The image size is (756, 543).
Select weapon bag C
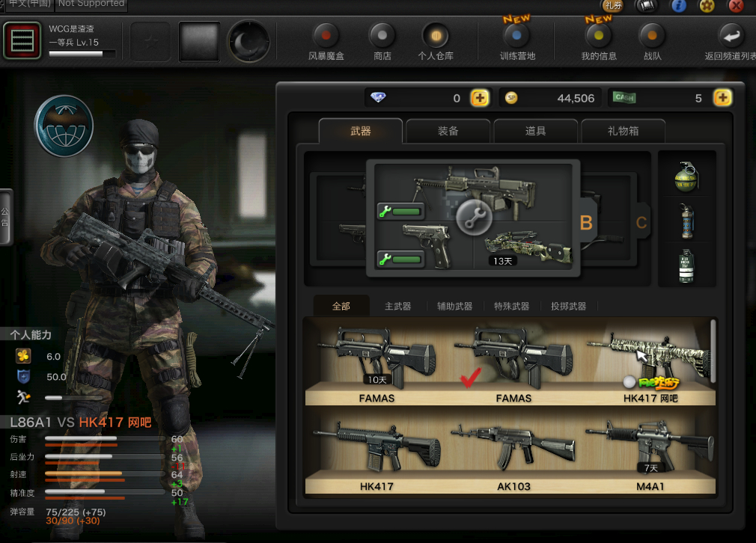[x=641, y=223]
